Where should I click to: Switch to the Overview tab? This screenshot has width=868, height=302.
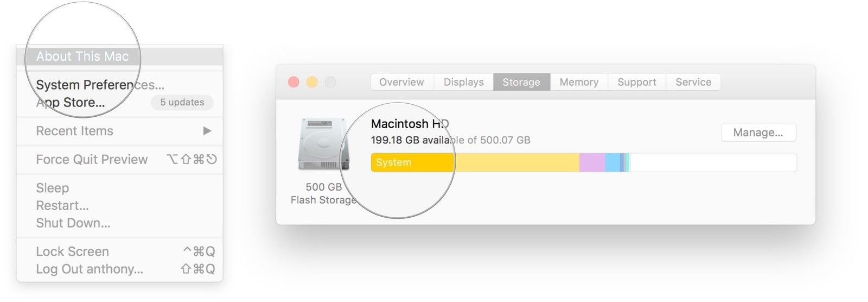tap(401, 82)
